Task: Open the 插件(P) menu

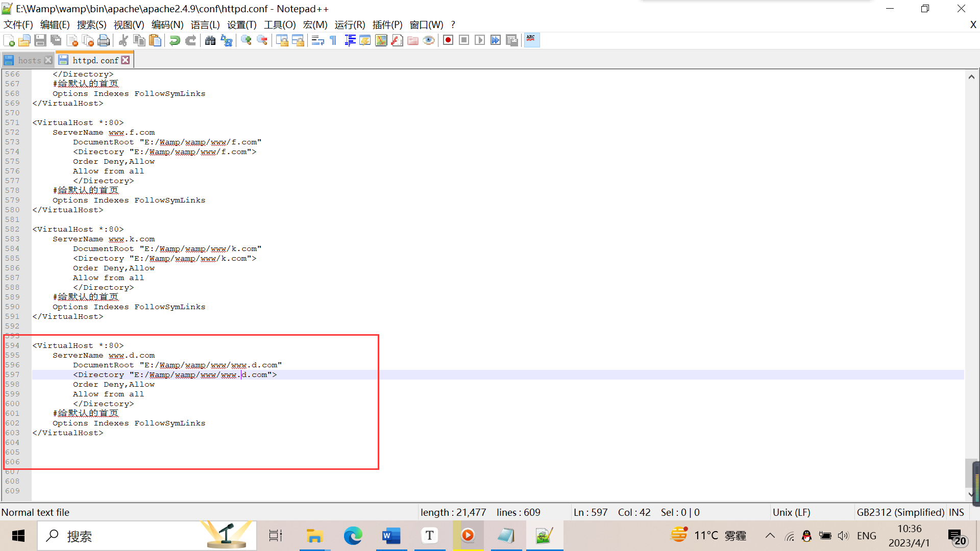Action: tap(387, 24)
